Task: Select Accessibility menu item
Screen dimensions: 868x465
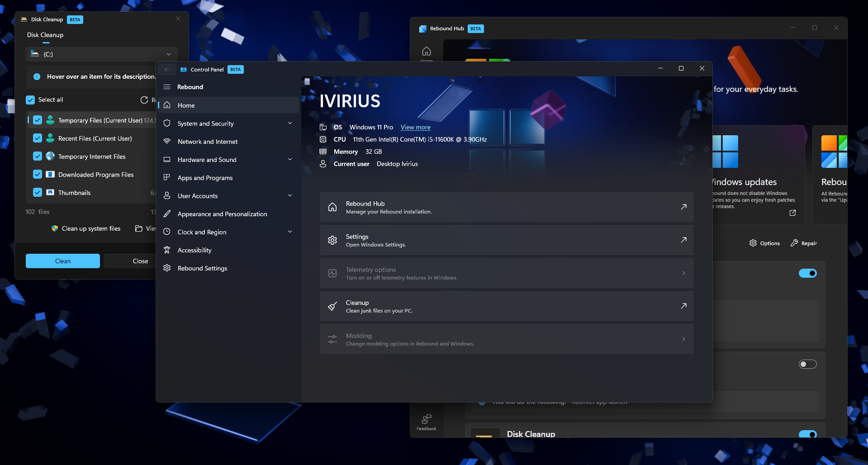Action: pos(228,250)
